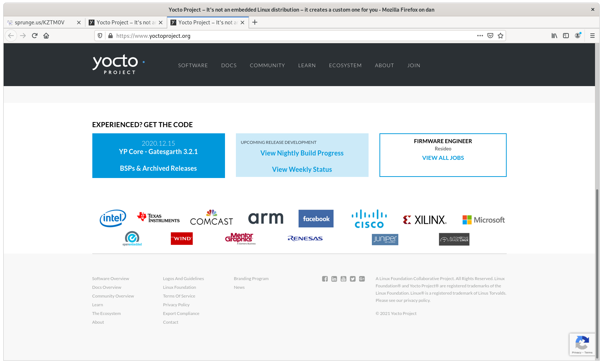Open the Firefox home page icon
The image size is (603, 364).
pos(46,36)
